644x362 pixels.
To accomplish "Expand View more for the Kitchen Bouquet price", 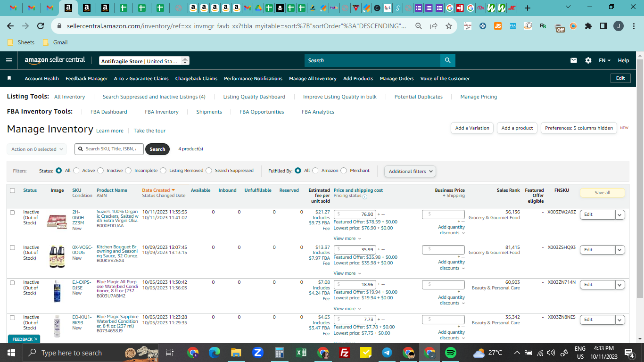I will click(347, 273).
